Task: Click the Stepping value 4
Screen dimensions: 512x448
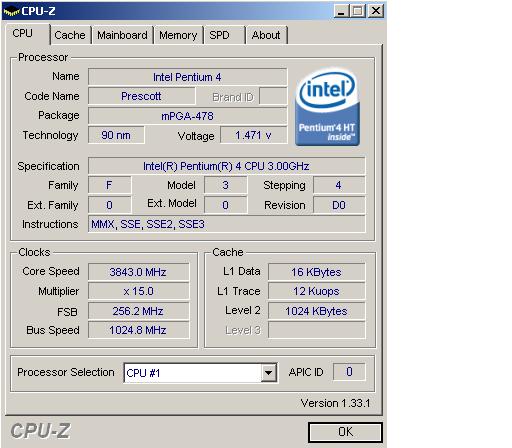Action: point(339,185)
